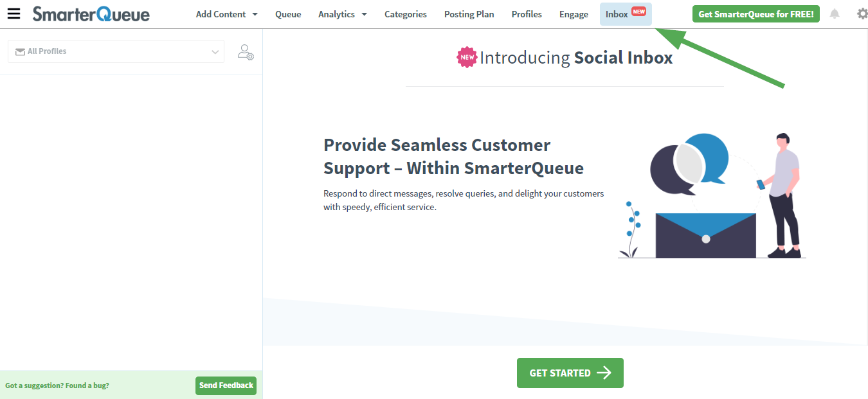Image resolution: width=868 pixels, height=399 pixels.
Task: Navigate to Posting Plan
Action: click(469, 13)
